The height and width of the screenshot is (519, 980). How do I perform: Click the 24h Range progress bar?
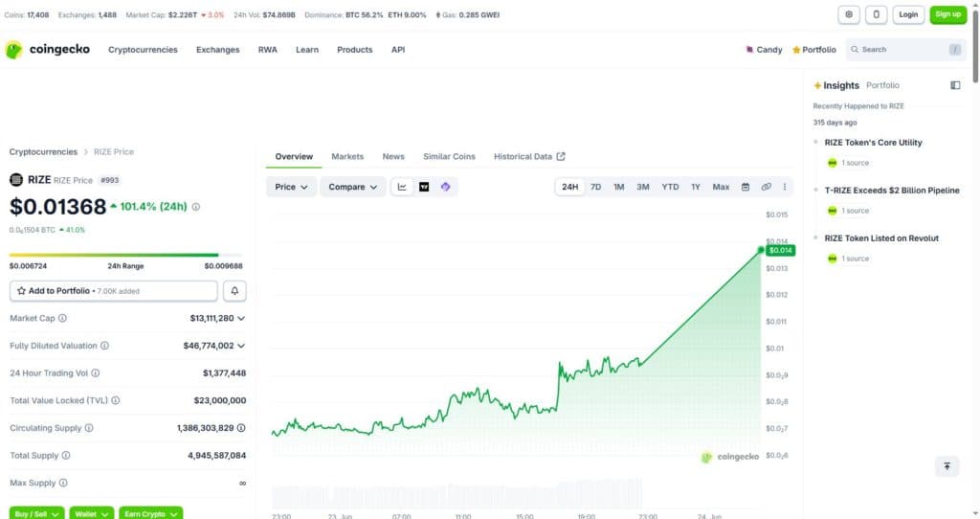125,255
